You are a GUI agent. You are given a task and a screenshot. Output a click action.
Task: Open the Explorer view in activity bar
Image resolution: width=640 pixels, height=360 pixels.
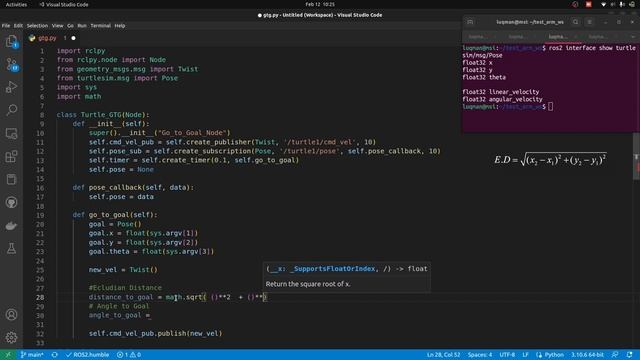point(11,41)
